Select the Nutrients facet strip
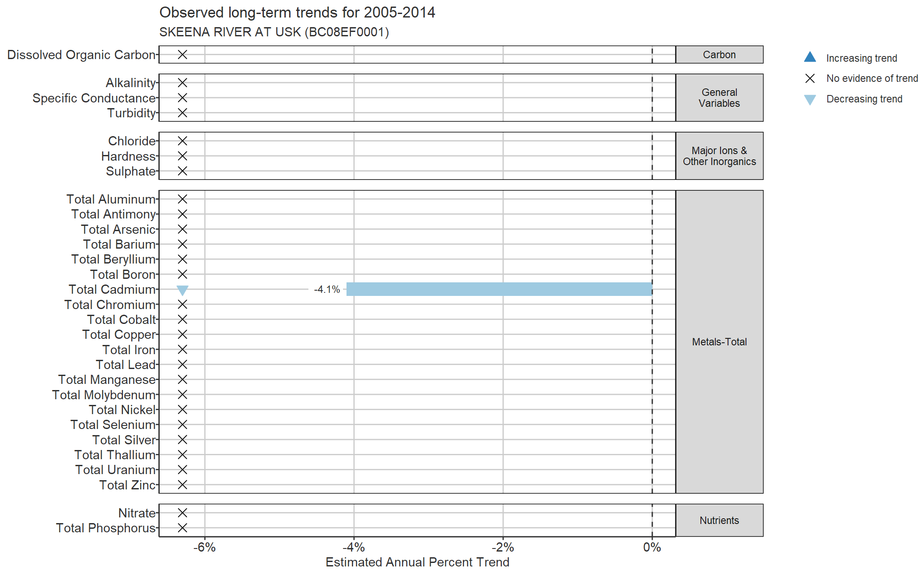The image size is (924, 573). tap(719, 520)
